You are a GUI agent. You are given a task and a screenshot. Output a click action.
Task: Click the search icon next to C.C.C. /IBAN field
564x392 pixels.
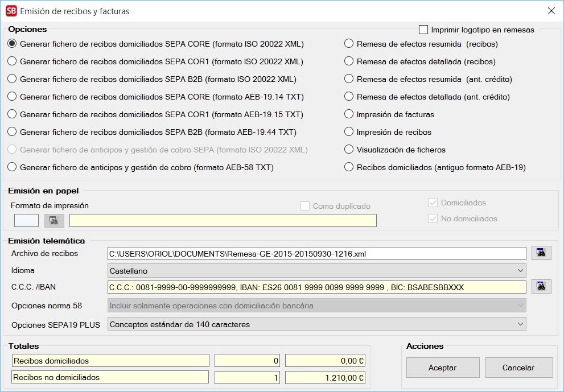[541, 287]
